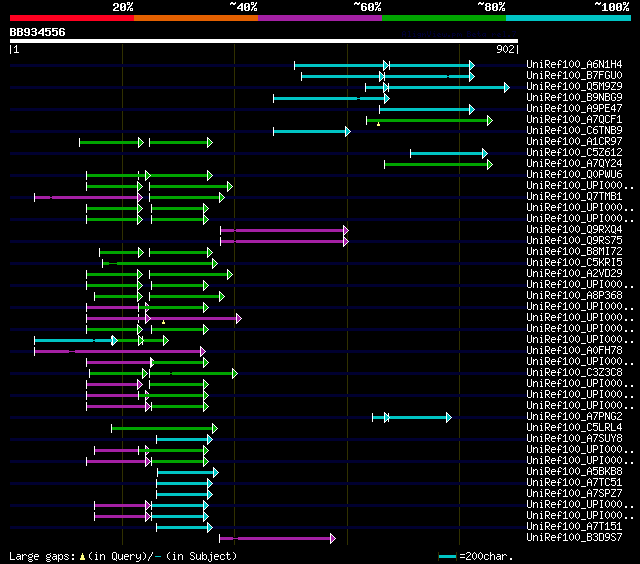Click the purple alignment bar of UniRef100_Q9RXQ4
The height and width of the screenshot is (564, 640).
tap(284, 231)
